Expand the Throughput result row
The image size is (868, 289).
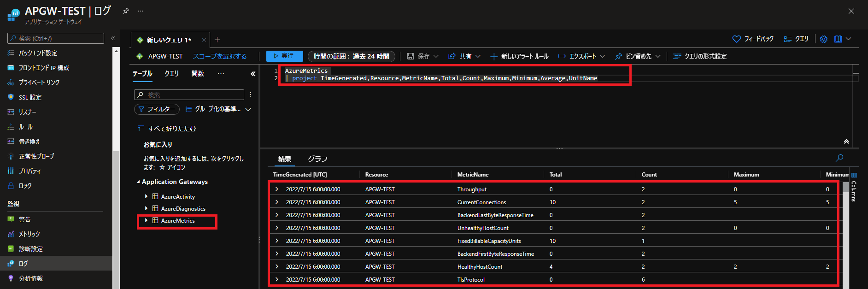(277, 189)
